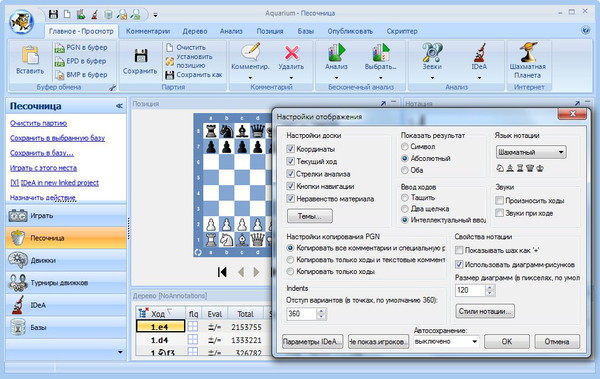Enable Показывать шах как '+' checkbox

[x=459, y=250]
